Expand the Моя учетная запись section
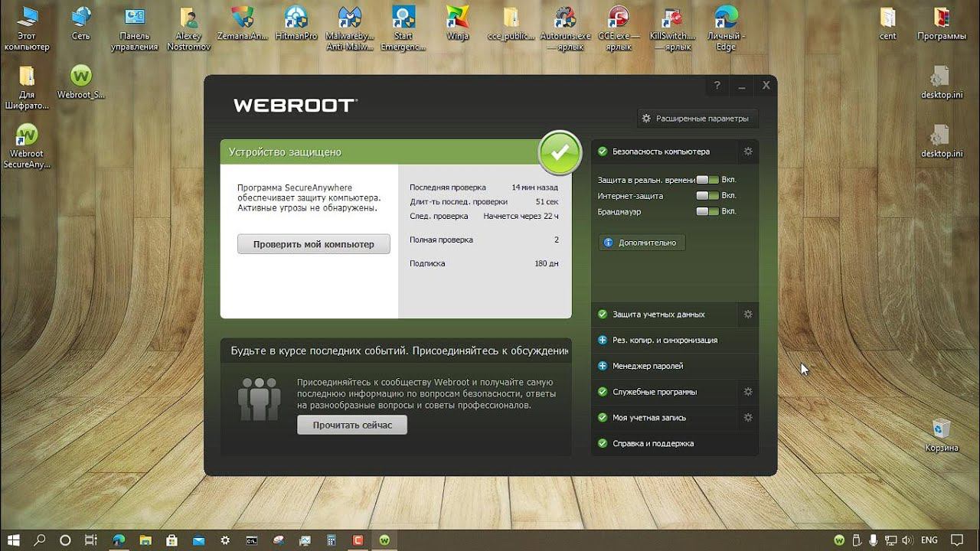The height and width of the screenshot is (551, 980). coord(664,418)
